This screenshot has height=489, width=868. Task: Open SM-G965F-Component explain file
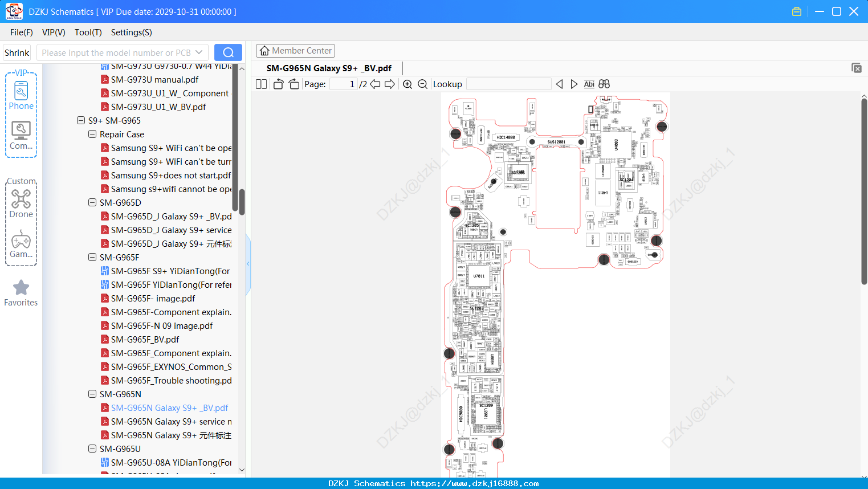(171, 312)
